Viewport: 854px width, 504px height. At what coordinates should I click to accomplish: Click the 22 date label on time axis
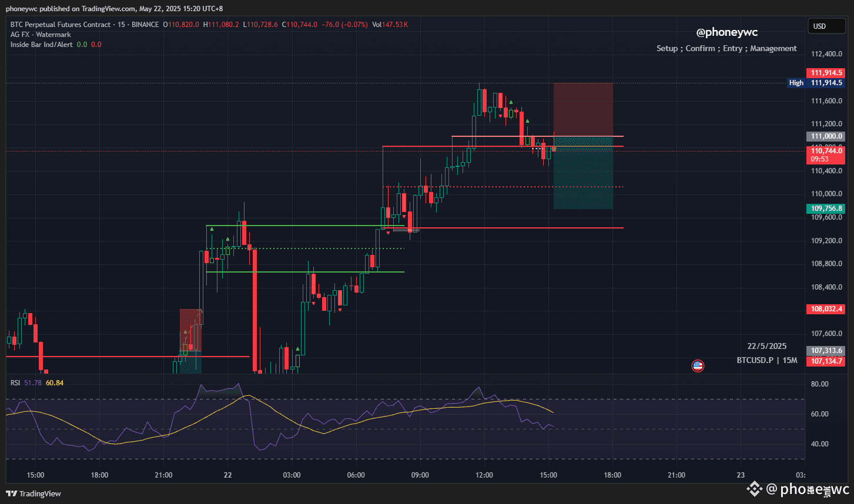click(x=228, y=475)
